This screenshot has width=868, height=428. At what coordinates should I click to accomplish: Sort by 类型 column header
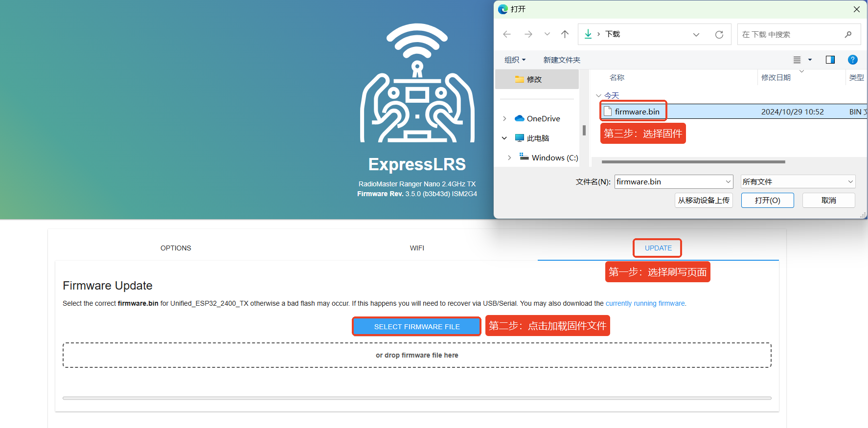[x=856, y=77]
